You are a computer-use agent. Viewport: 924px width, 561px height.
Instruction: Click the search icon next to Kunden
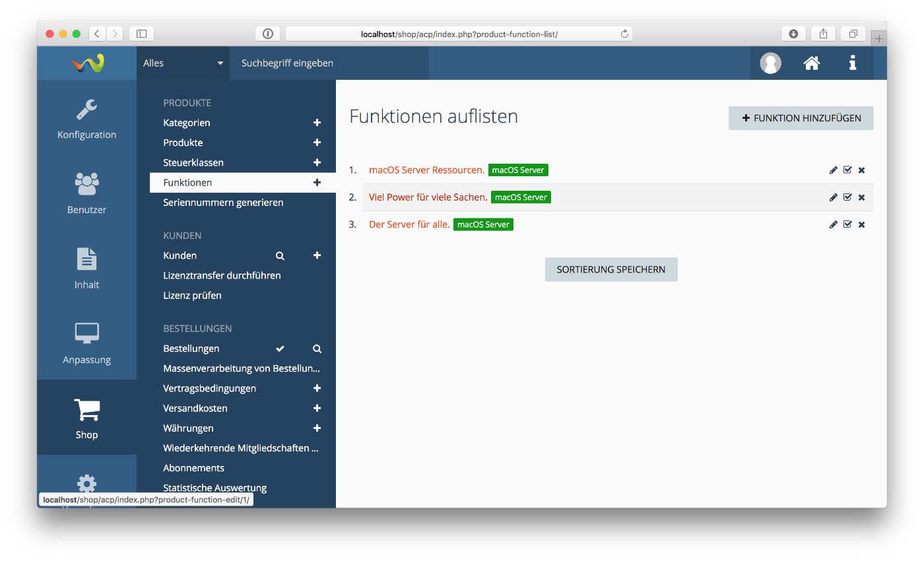coord(280,256)
